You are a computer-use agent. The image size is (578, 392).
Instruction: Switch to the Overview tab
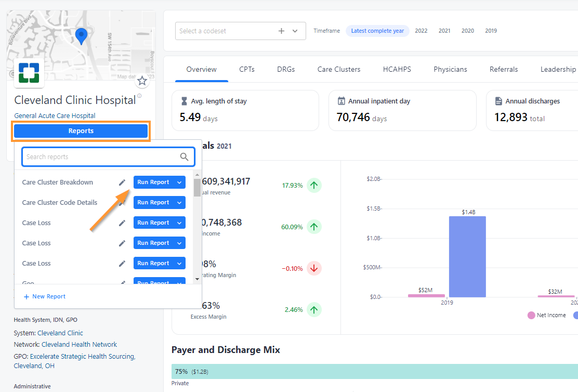click(201, 69)
